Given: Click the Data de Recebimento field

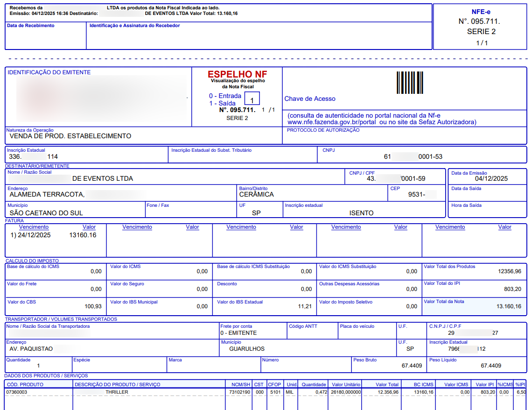Looking at the screenshot, I should coord(45,37).
